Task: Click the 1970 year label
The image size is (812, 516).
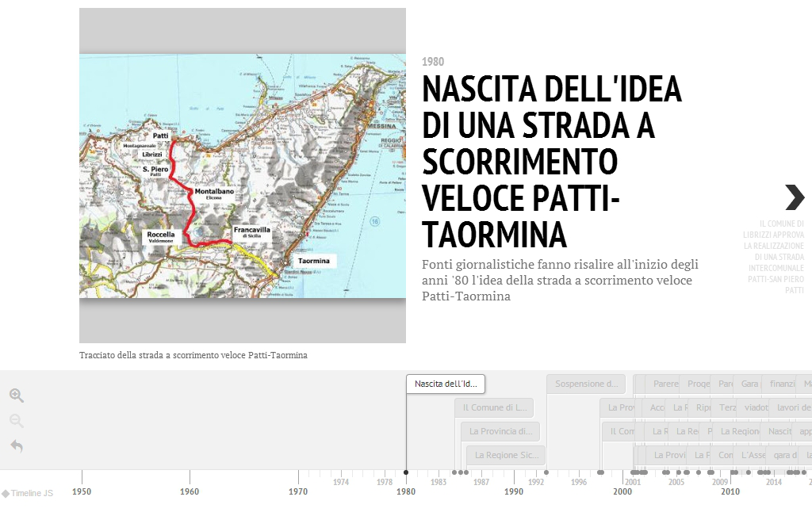Action: click(x=298, y=491)
